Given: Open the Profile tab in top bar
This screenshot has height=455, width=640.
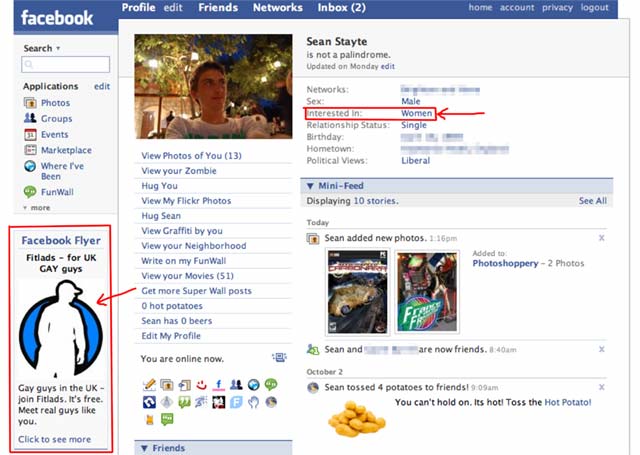Looking at the screenshot, I should coord(138,7).
